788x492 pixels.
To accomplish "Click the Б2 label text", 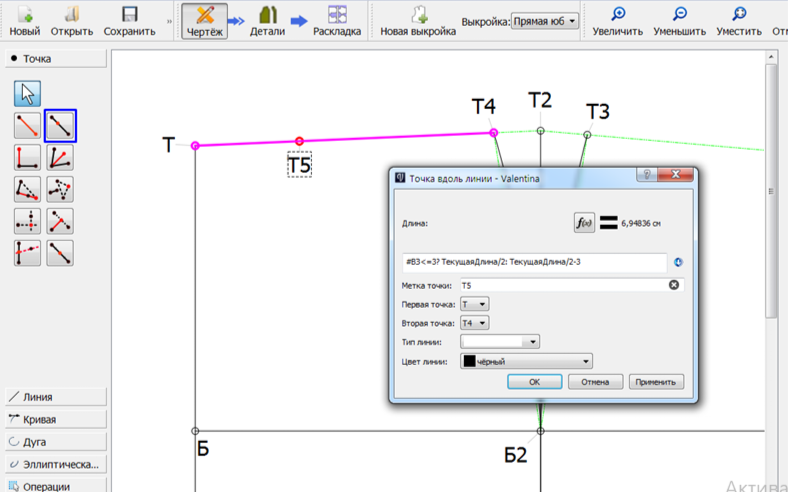I will tap(516, 455).
